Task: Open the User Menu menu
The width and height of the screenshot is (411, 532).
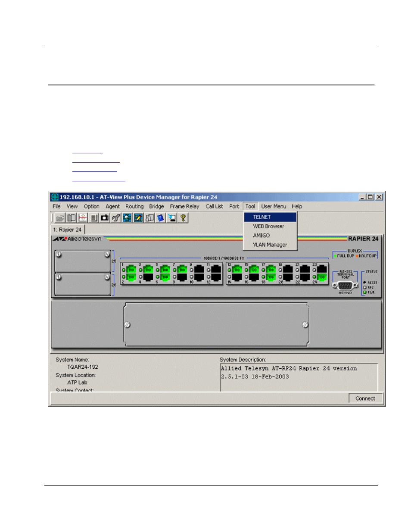Action: (274, 206)
